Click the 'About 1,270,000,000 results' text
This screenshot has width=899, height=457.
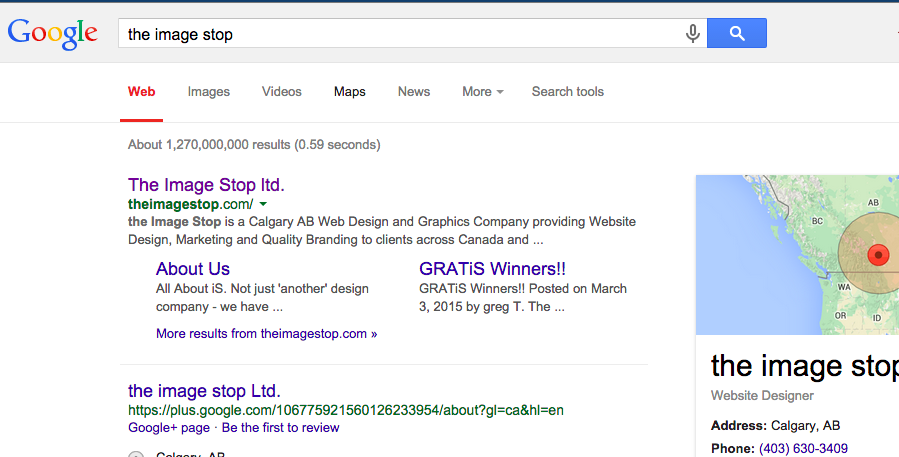(254, 144)
